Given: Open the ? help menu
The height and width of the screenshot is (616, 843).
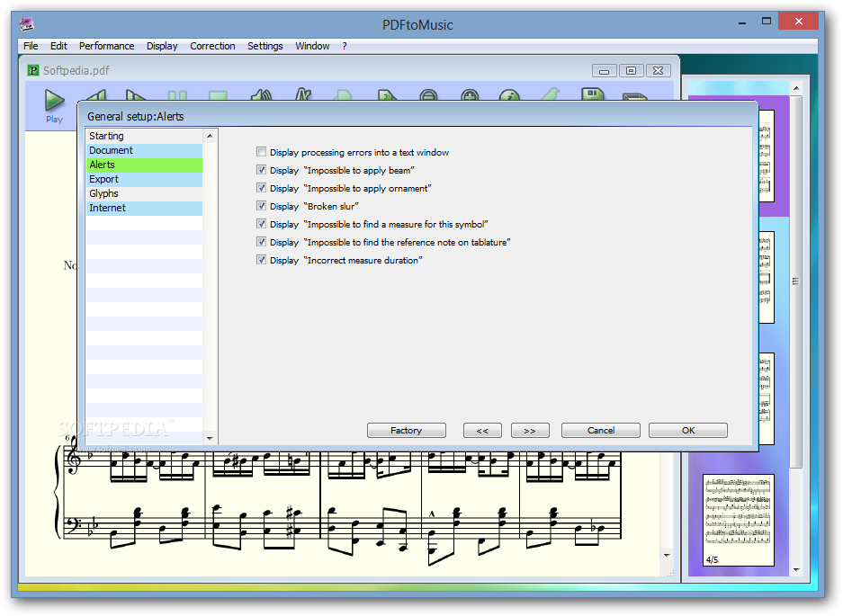Looking at the screenshot, I should (x=345, y=46).
